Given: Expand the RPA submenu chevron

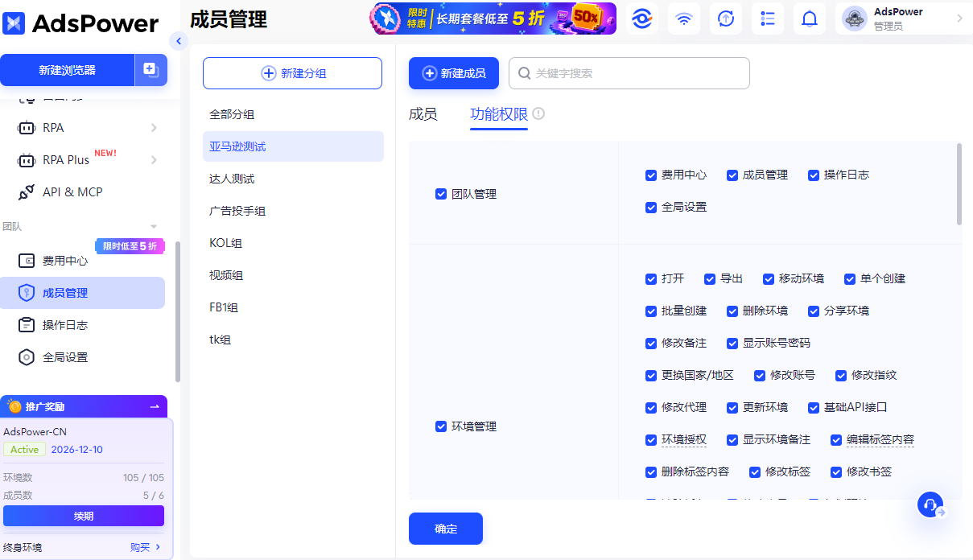Looking at the screenshot, I should pos(154,128).
